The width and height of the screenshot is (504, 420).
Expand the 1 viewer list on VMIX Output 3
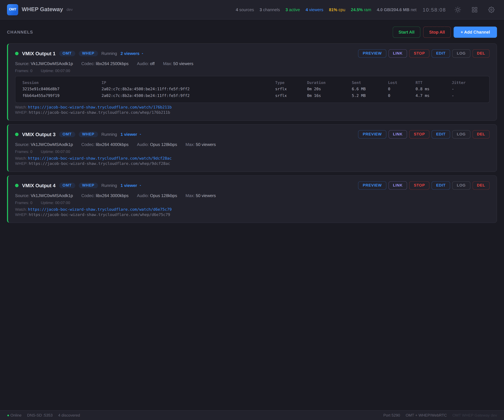pyautogui.click(x=131, y=135)
